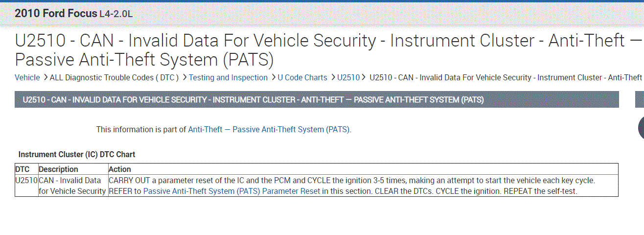Click the Instrument Cluster (IC) DTC Chart title
Viewport: 644px width, 235px height.
[77, 154]
